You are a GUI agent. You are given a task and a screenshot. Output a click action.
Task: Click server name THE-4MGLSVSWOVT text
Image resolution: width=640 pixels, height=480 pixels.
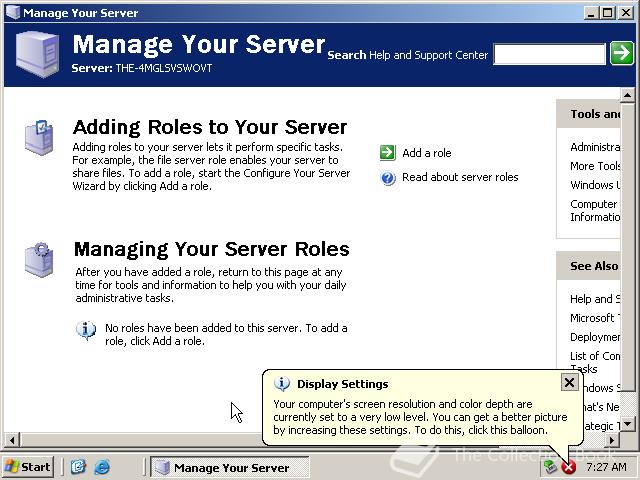tap(164, 68)
